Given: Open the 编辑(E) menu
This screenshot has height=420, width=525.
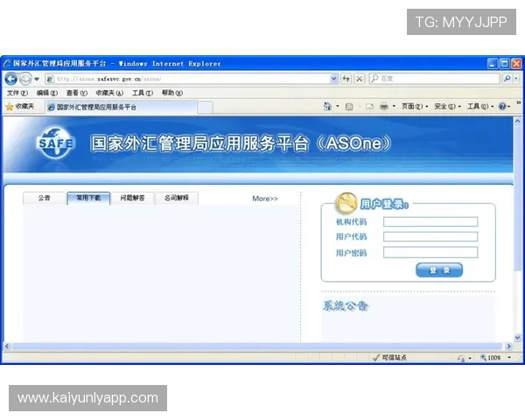Looking at the screenshot, I should [x=47, y=93].
